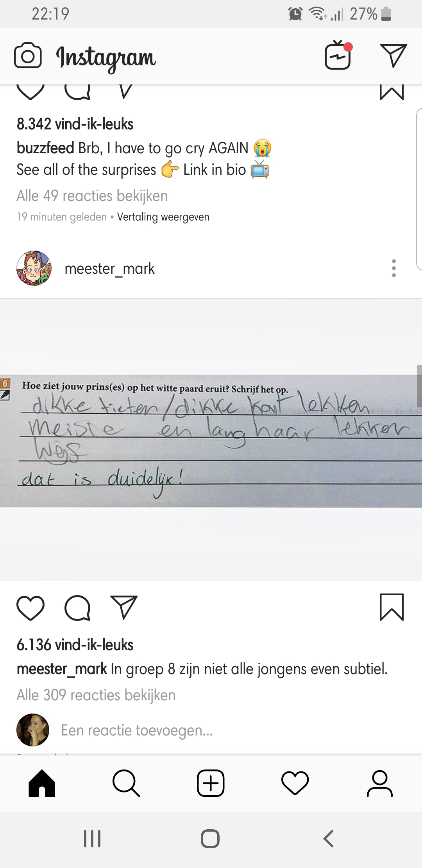Tap Vertaling weergeven under buzzfeed caption

point(163,217)
